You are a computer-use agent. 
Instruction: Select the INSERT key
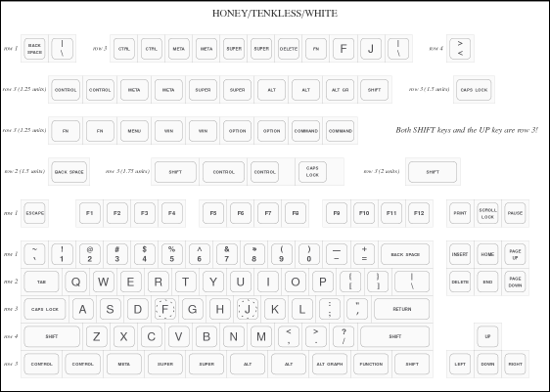460,254
